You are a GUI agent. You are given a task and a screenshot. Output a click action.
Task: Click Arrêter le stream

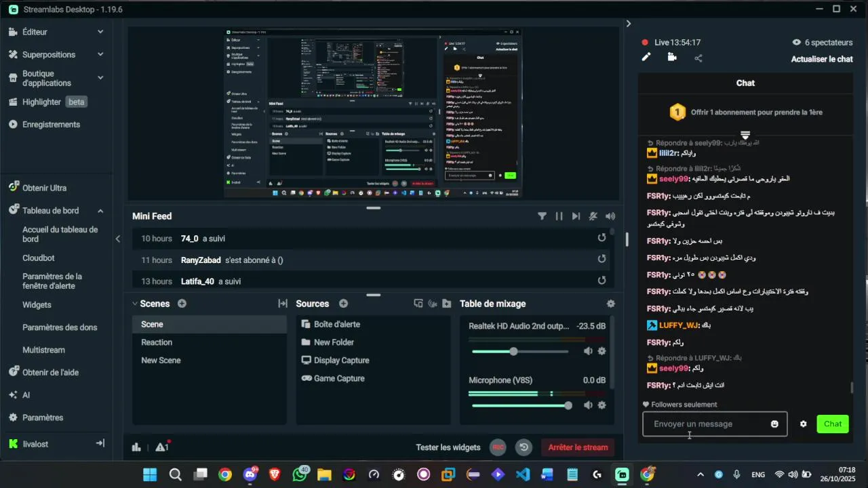pos(578,447)
